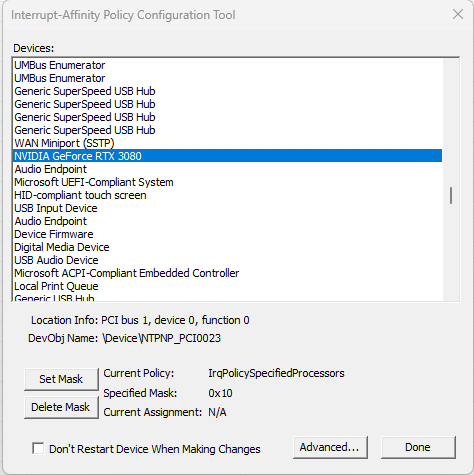Select USB Input Device entry
The height and width of the screenshot is (475, 474).
[227, 208]
